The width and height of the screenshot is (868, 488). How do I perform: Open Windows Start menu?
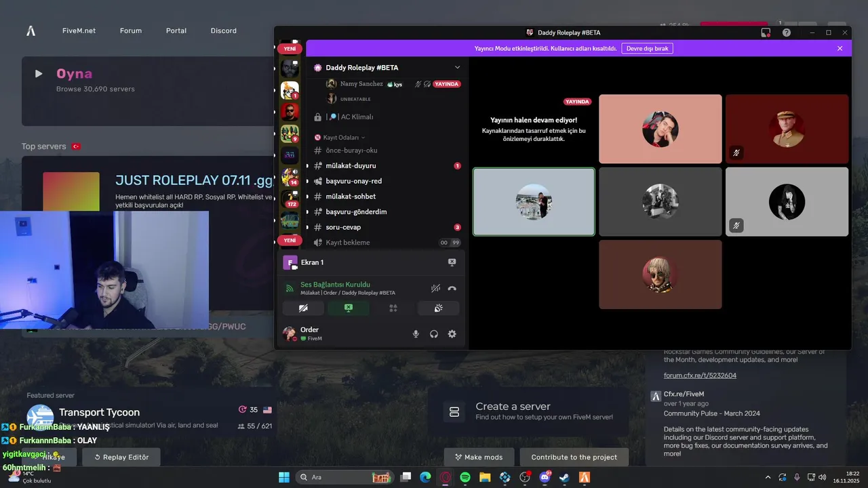point(283,477)
